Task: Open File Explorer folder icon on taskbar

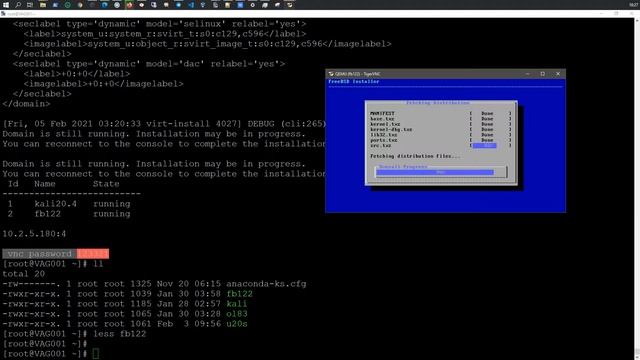Action: [x=42, y=5]
